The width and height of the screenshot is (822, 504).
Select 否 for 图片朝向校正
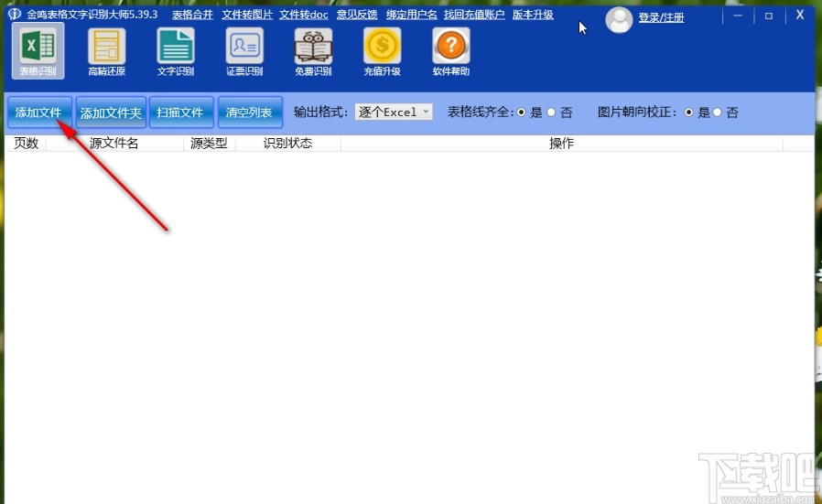coord(717,113)
